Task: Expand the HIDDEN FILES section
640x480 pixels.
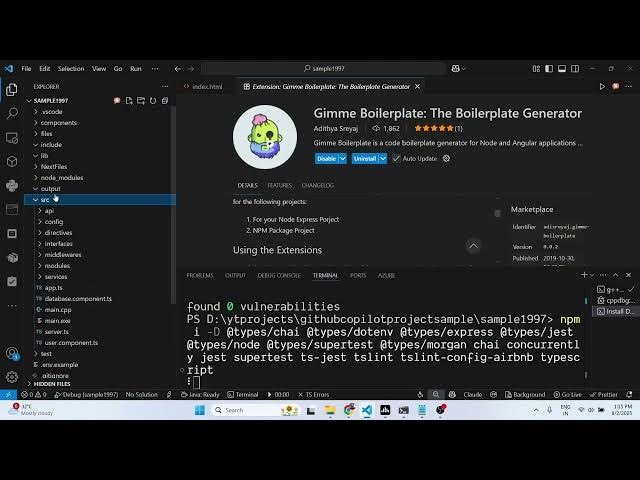Action: click(100, 384)
